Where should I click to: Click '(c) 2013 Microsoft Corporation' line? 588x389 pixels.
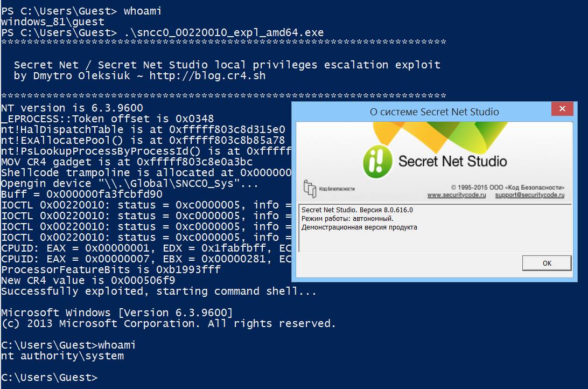click(169, 323)
